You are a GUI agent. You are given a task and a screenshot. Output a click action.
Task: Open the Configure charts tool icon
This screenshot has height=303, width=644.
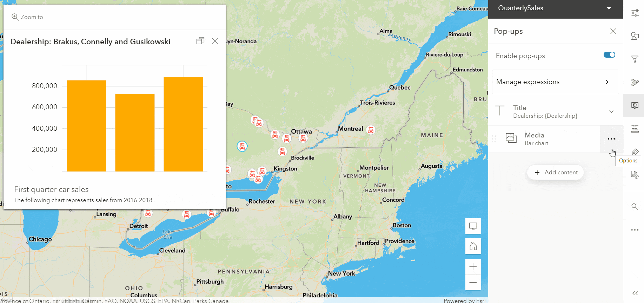(x=635, y=175)
